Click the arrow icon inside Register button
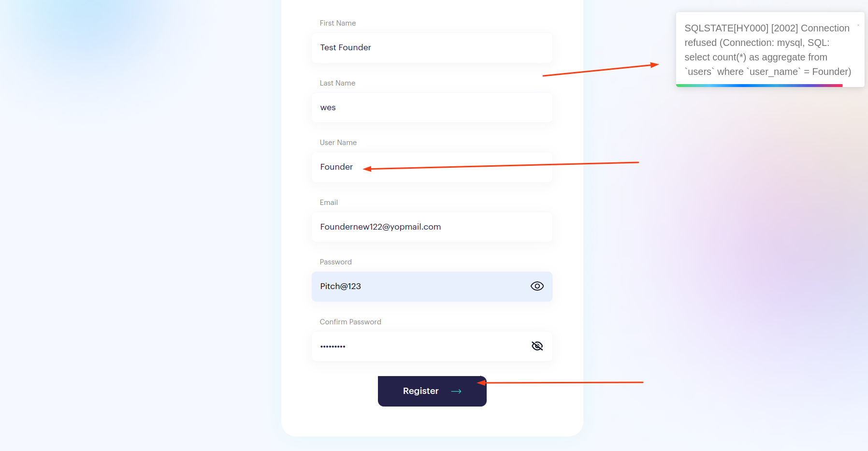Screen dimensions: 868x451 coord(456,391)
